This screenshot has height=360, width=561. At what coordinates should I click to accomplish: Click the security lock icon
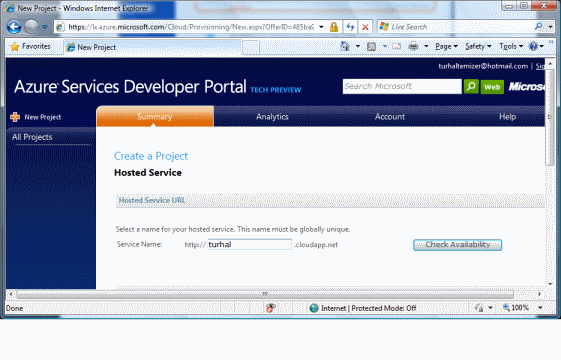tap(333, 27)
